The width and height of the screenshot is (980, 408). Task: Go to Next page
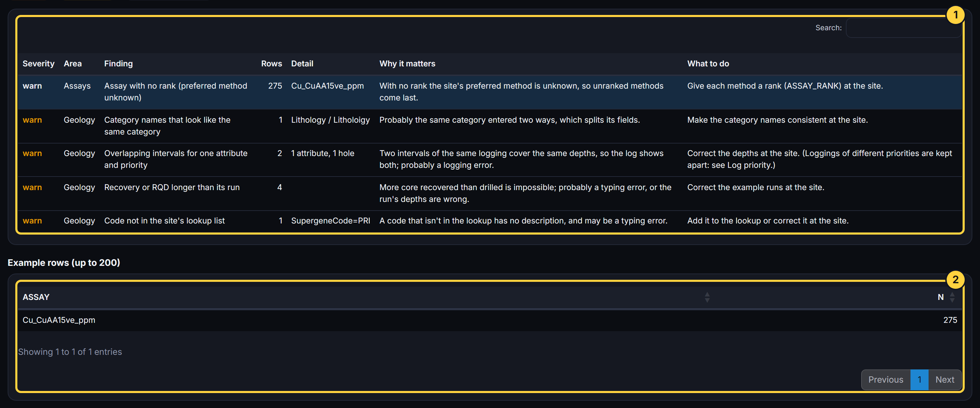click(945, 380)
